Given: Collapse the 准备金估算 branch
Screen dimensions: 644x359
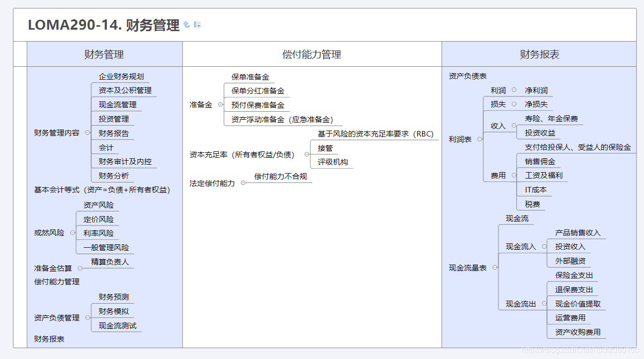Looking at the screenshot, I should pyautogui.click(x=80, y=269).
